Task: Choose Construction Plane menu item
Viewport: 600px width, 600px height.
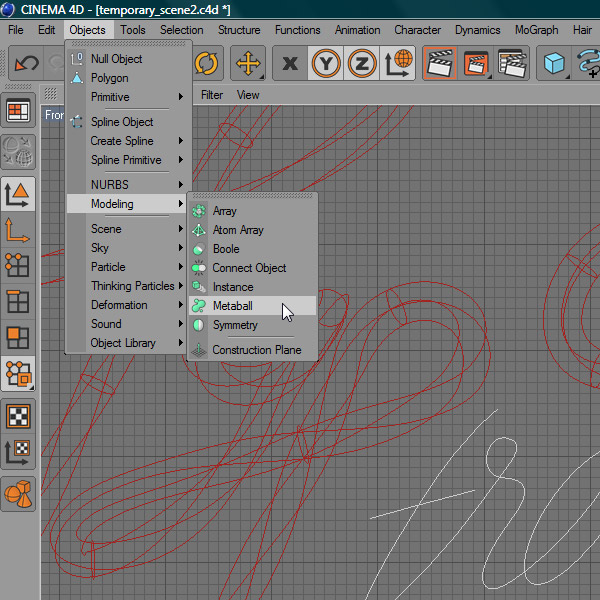Action: pos(253,350)
